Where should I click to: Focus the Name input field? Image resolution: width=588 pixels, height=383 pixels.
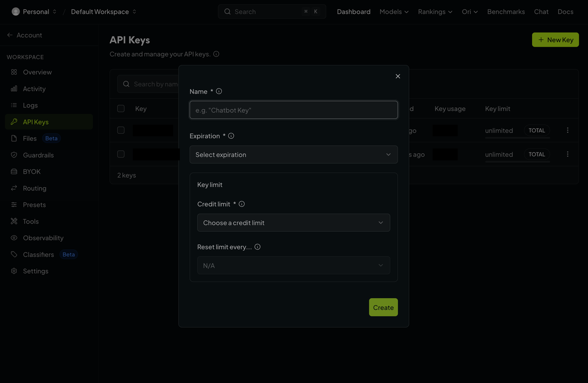pyautogui.click(x=294, y=110)
